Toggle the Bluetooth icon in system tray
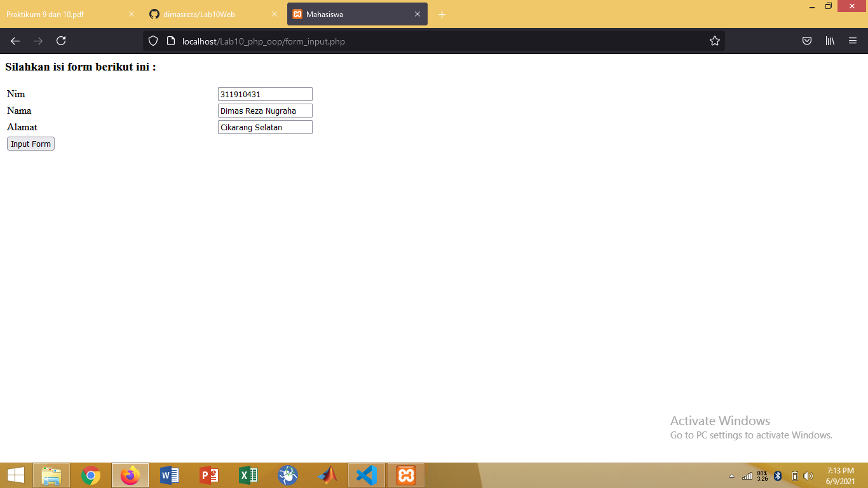The height and width of the screenshot is (488, 868). click(x=776, y=475)
